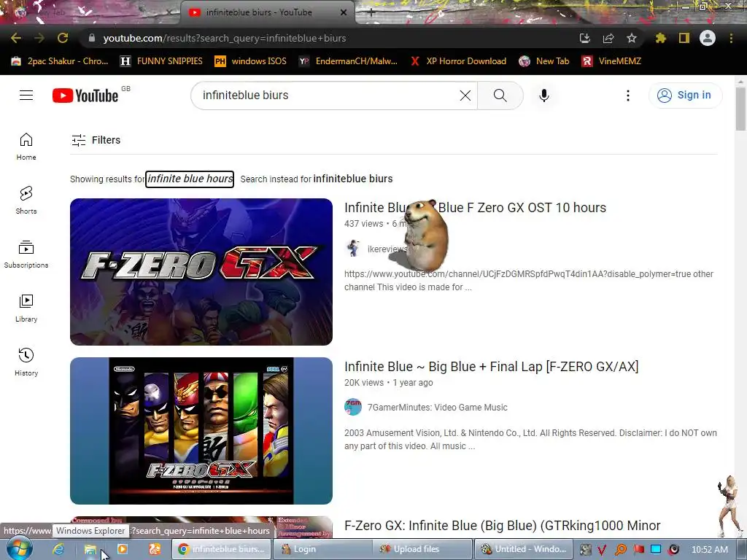Open History in the sidebar
Viewport: 747px width, 560px height.
tap(26, 362)
